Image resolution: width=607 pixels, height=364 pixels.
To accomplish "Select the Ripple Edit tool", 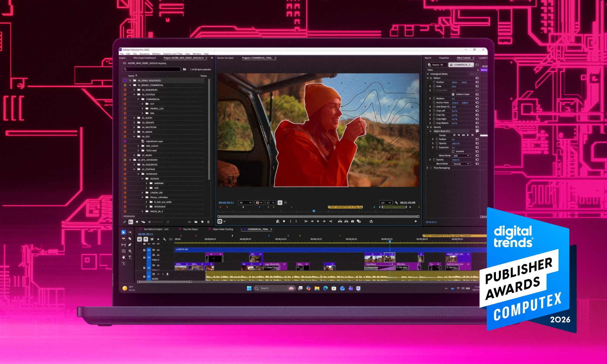I will 124,239.
